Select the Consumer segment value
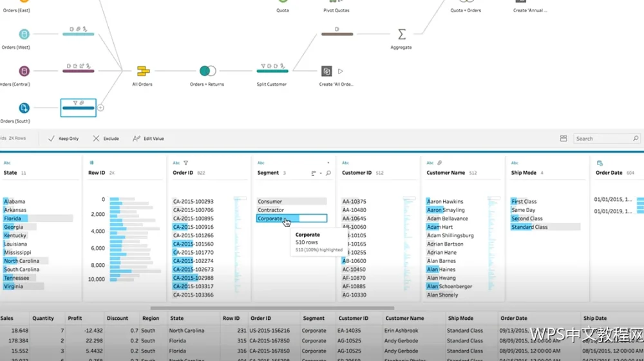 point(292,202)
